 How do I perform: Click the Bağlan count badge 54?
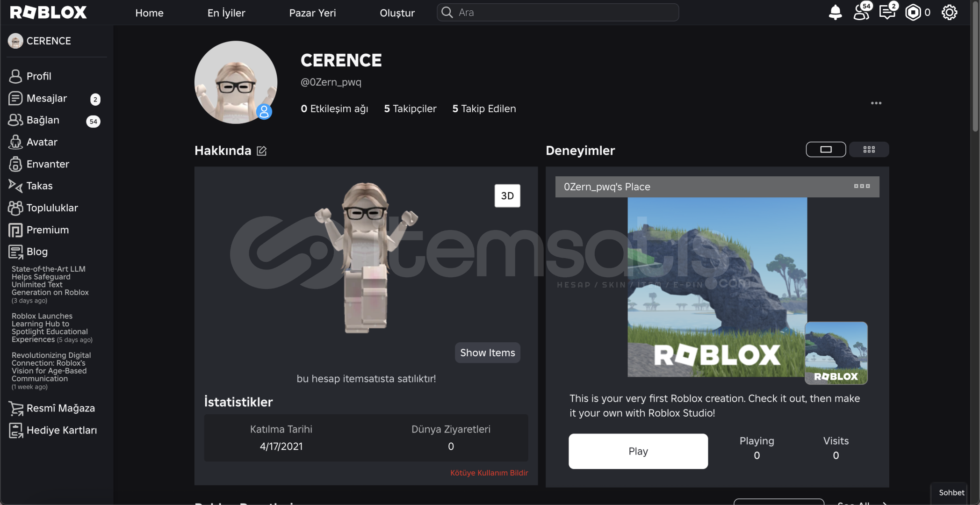tap(94, 121)
